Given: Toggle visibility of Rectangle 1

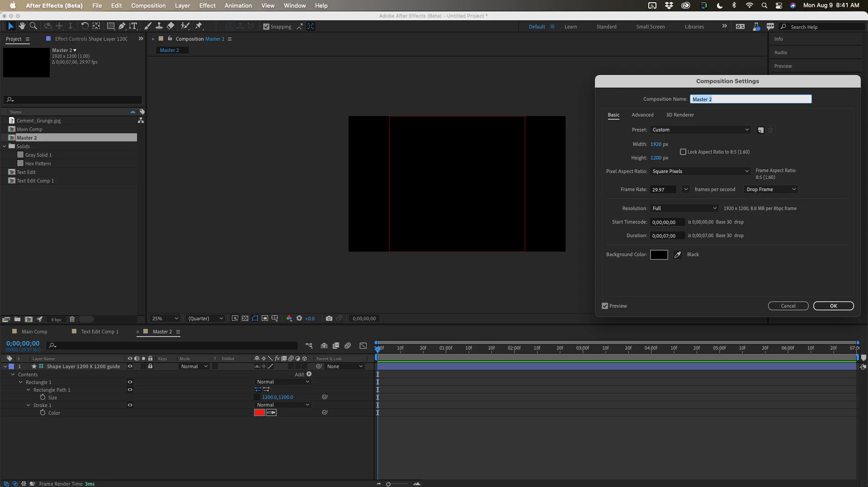Looking at the screenshot, I should pyautogui.click(x=130, y=382).
